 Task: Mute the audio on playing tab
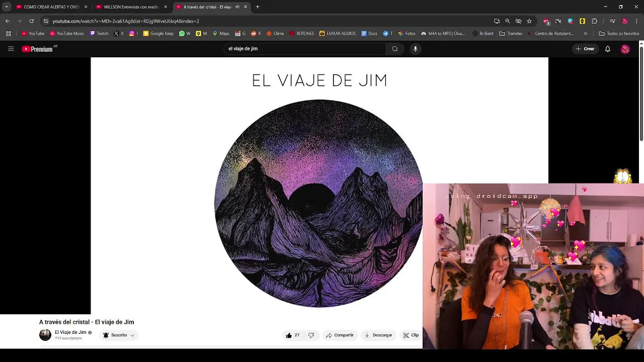[237, 7]
